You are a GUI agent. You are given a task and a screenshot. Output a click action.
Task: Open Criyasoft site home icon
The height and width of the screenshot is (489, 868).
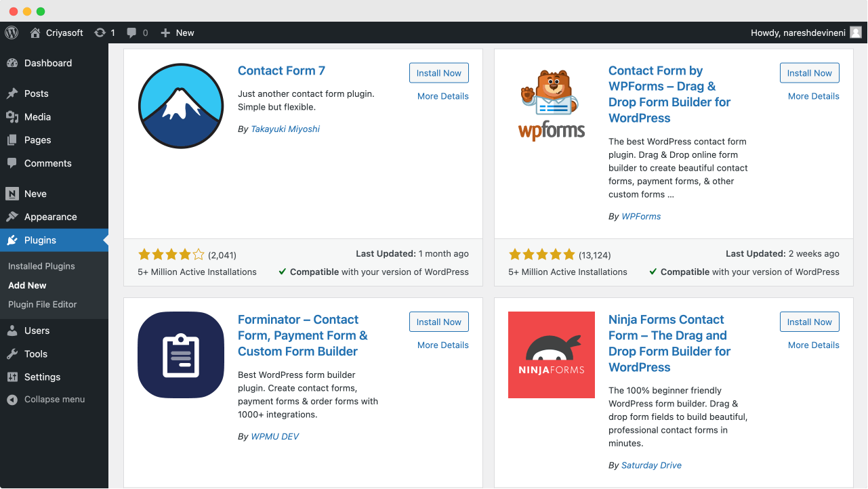(x=35, y=33)
